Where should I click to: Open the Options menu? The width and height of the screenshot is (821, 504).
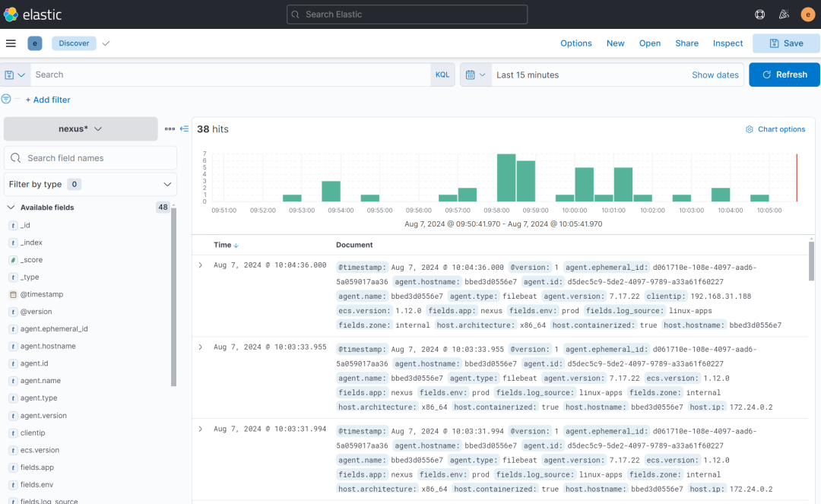click(x=576, y=43)
